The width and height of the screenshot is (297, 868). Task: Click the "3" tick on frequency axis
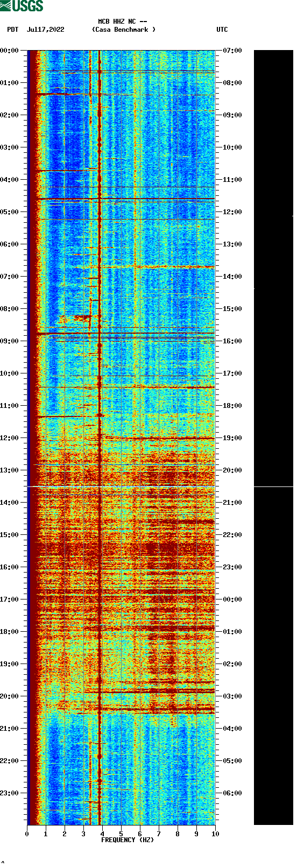pos(83,834)
